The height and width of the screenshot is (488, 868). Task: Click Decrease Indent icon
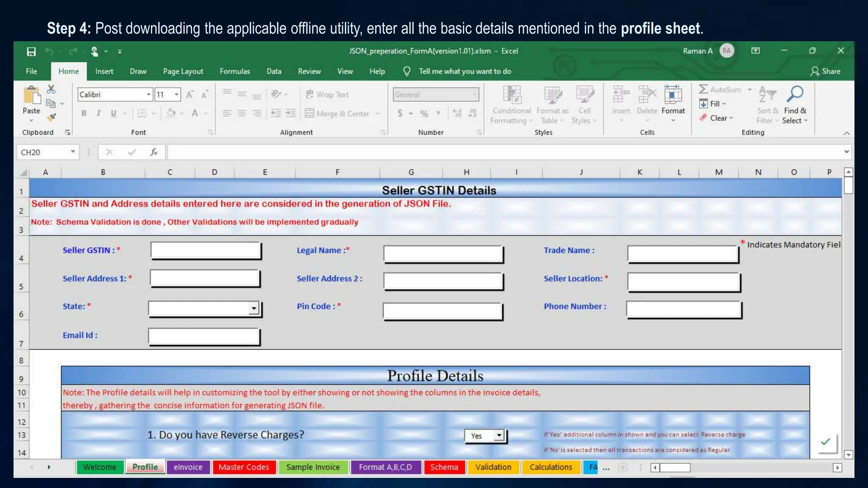(x=276, y=113)
